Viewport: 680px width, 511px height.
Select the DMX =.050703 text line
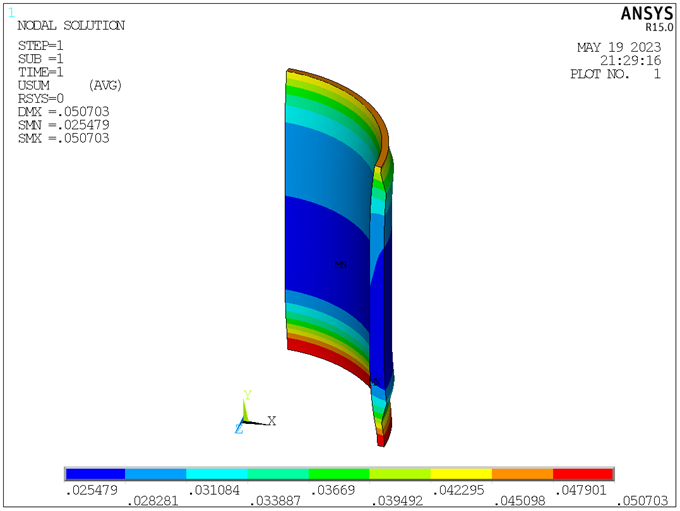64,112
